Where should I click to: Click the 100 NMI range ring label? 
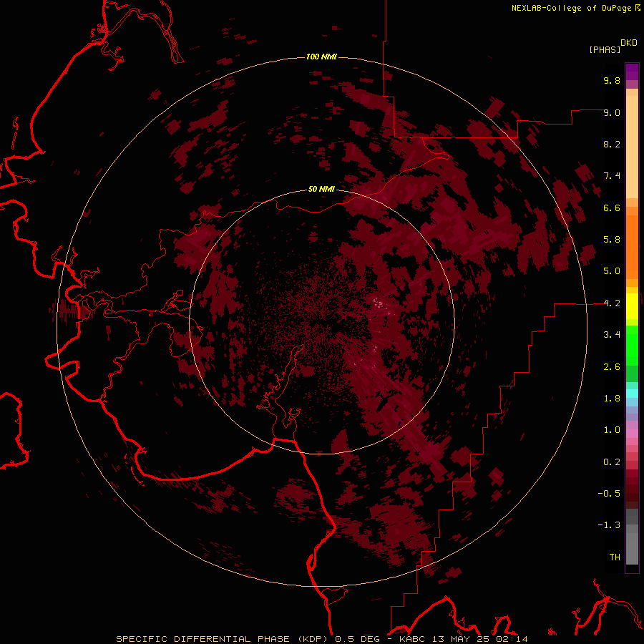click(x=321, y=57)
